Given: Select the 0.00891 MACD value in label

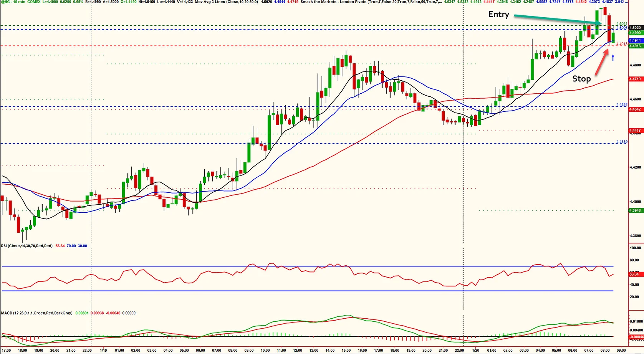Looking at the screenshot, I should (82, 313).
